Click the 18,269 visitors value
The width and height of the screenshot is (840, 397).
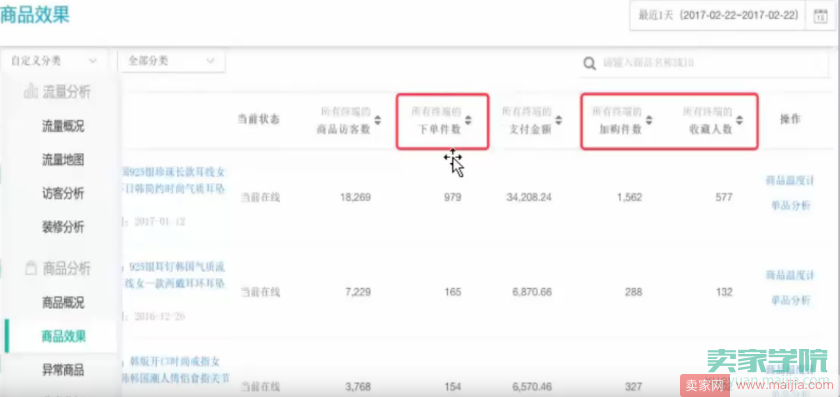pyautogui.click(x=355, y=197)
